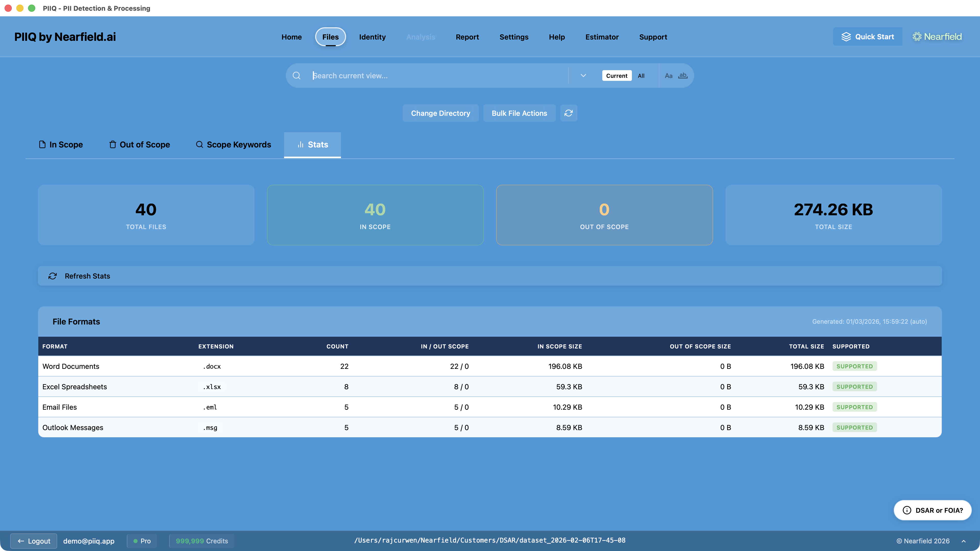The height and width of the screenshot is (551, 980).
Task: Click the Change Directory button
Action: [x=440, y=113]
